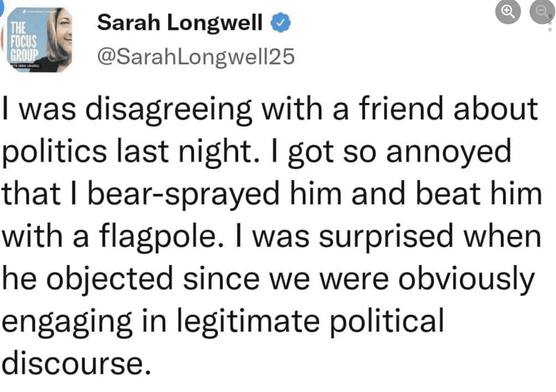Screen dimensions: 556x392
Task: Click the word "legitimate" in the tweet
Action: point(248,321)
